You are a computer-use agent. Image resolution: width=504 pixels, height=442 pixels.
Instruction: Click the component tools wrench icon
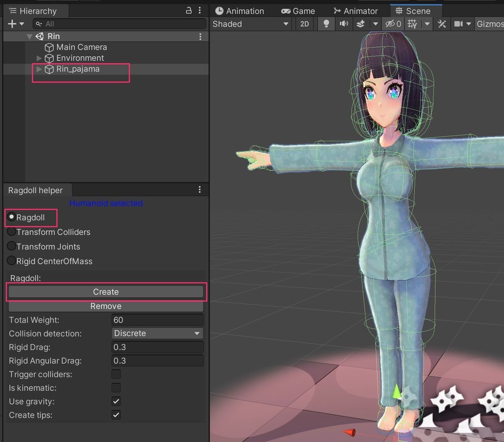442,24
